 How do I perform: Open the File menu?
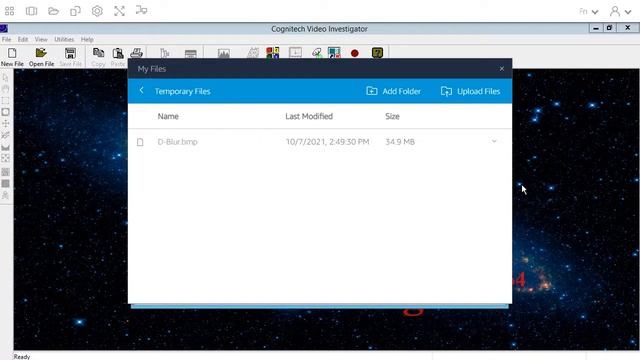pyautogui.click(x=7, y=39)
